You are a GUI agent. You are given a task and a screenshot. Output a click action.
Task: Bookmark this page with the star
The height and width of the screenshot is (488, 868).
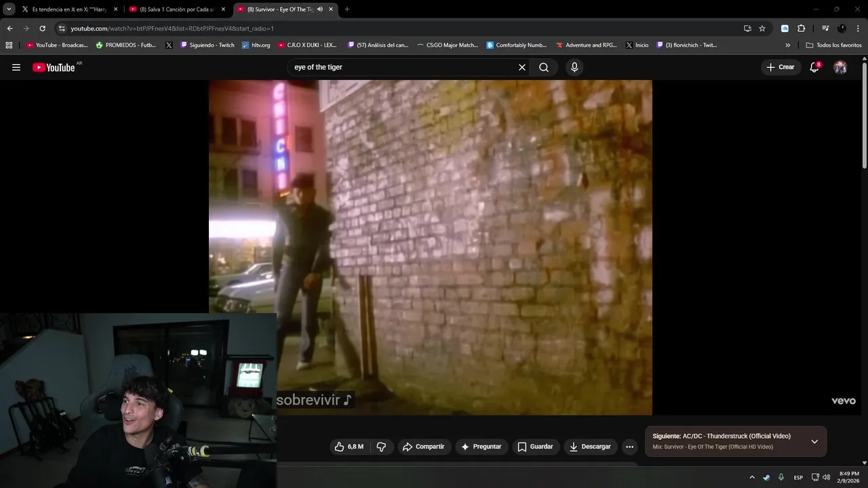coord(762,28)
